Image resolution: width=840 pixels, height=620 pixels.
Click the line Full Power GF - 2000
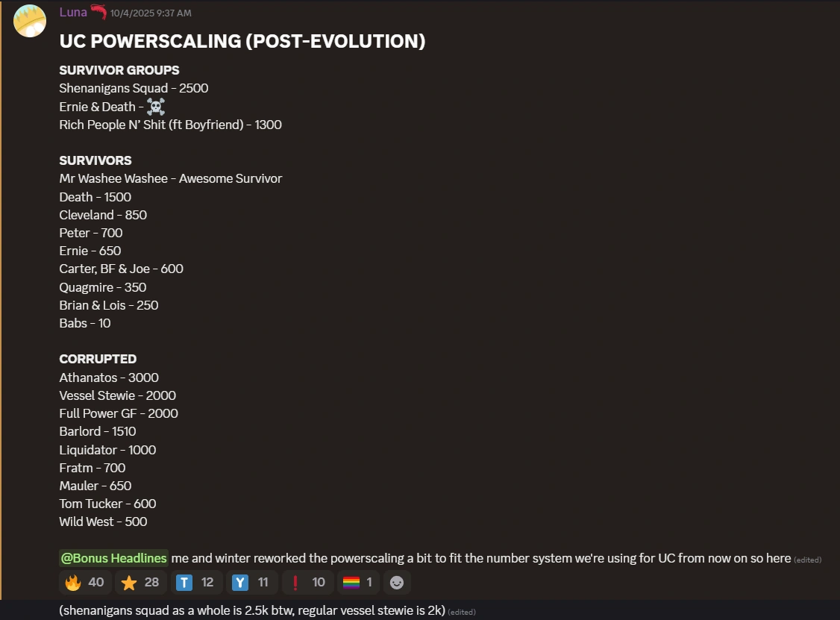click(x=119, y=413)
